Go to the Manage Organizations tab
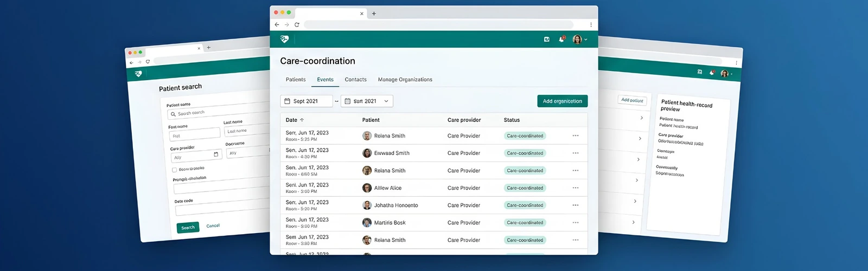The width and height of the screenshot is (868, 271). [405, 80]
